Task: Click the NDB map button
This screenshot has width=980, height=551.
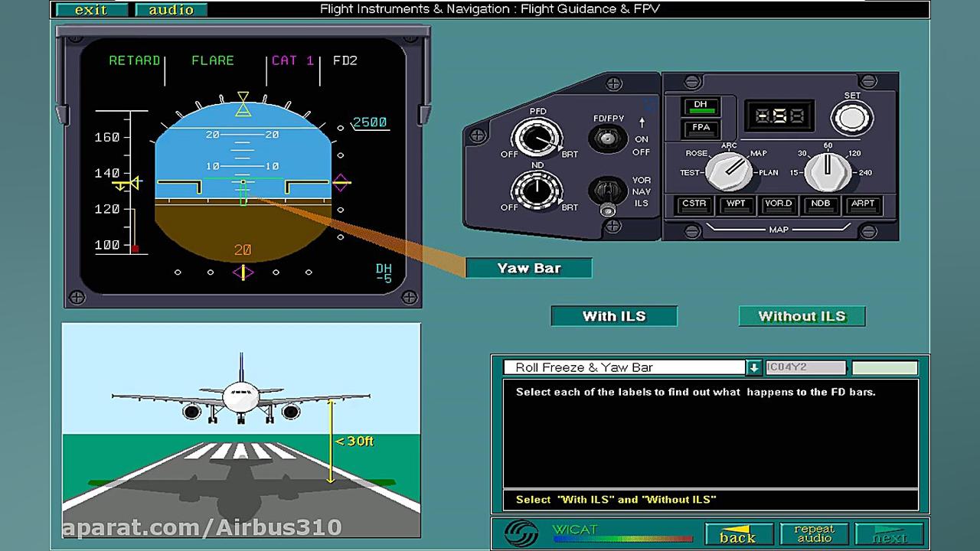Action: click(821, 204)
